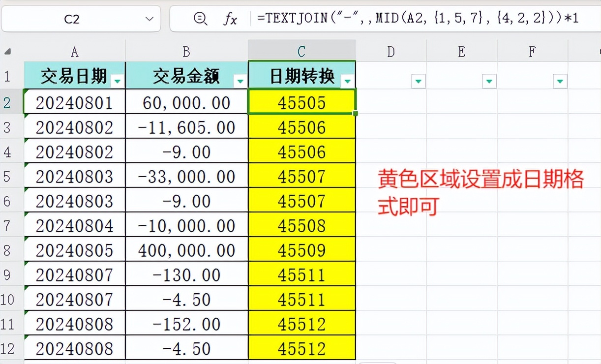Select column A header
The height and width of the screenshot is (364, 601).
[x=75, y=51]
